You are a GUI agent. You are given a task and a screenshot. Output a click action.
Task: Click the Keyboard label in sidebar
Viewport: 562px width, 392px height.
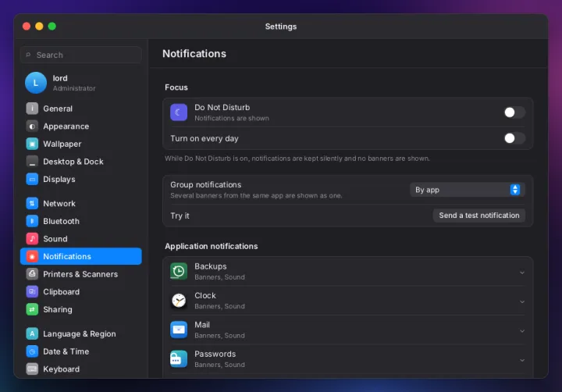pos(62,369)
